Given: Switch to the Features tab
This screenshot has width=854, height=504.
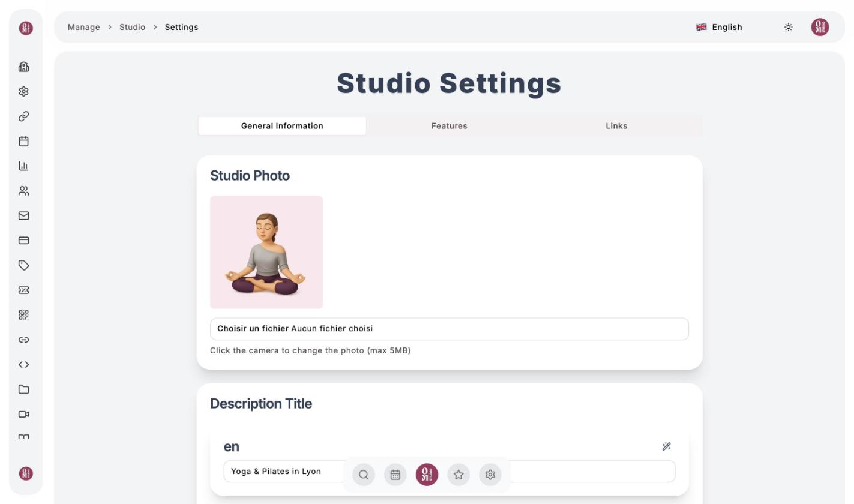Looking at the screenshot, I should coord(450,126).
